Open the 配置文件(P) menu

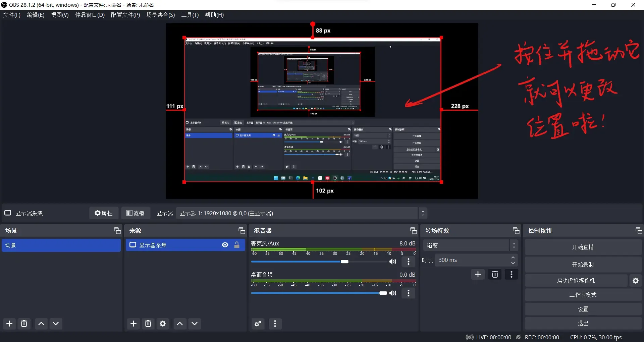click(125, 15)
